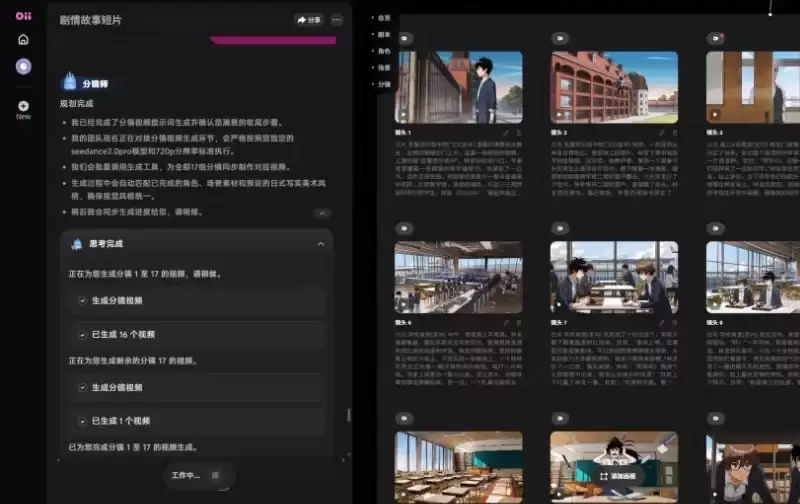Play the 镜头 1 video clip
The image size is (800, 504).
[x=404, y=115]
